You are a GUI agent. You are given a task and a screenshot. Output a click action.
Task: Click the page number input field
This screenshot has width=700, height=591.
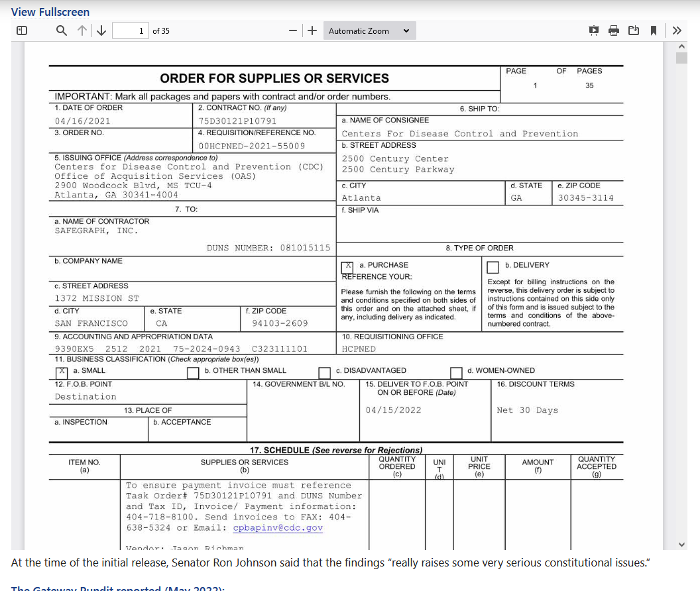[131, 30]
